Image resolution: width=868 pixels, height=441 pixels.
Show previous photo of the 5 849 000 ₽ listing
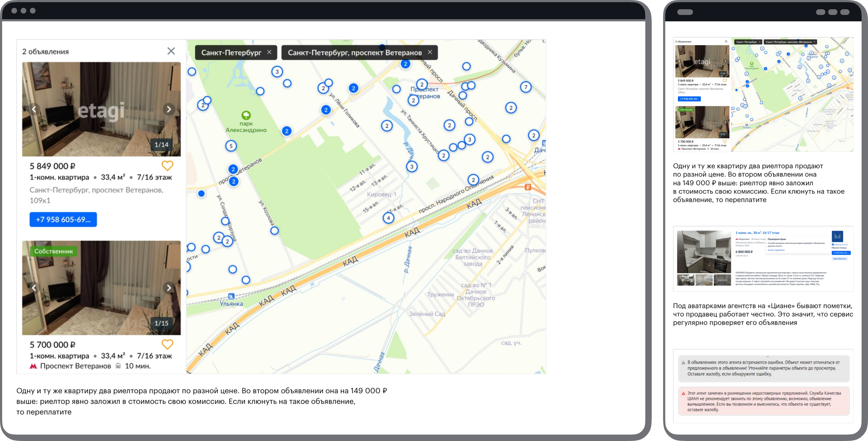(34, 109)
